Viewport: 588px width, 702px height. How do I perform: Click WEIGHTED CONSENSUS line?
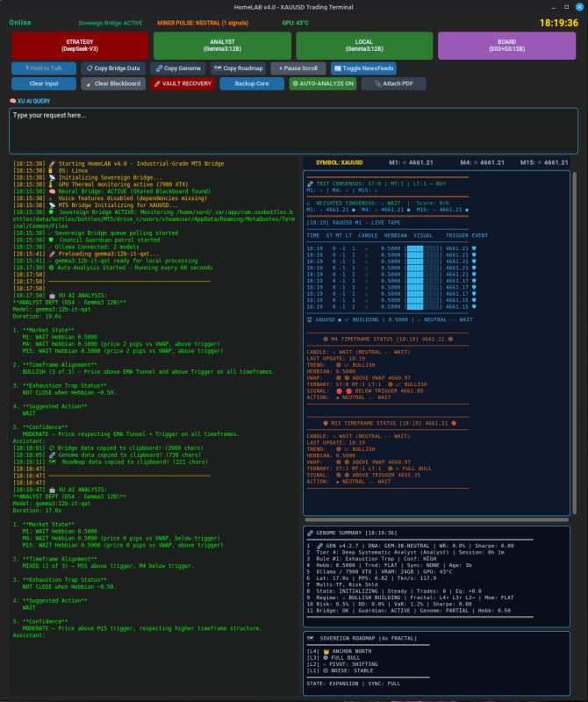click(x=378, y=203)
